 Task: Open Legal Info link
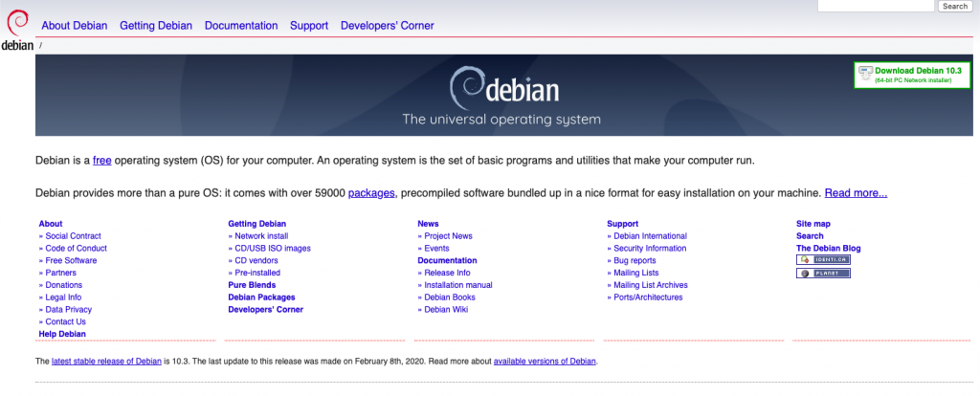tap(63, 297)
